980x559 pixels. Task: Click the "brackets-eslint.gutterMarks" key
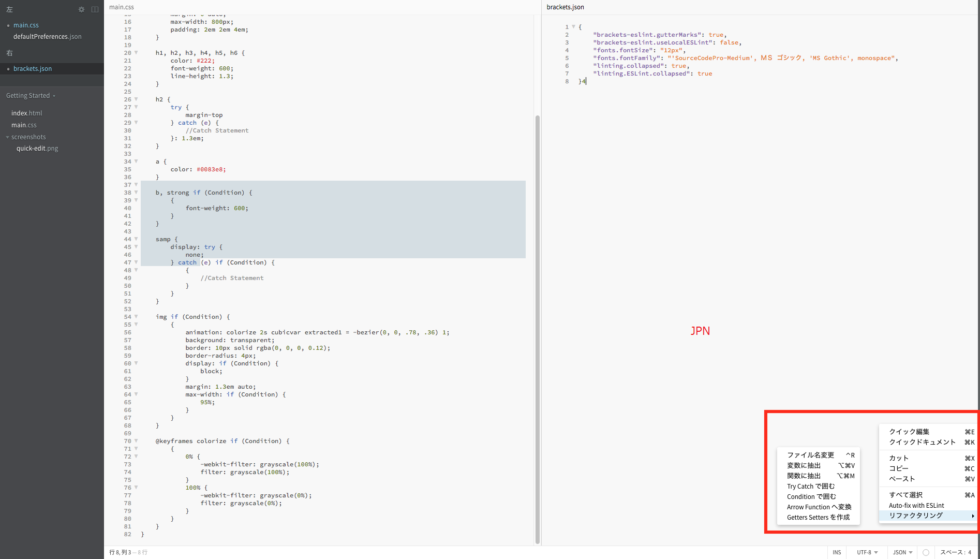(x=647, y=35)
